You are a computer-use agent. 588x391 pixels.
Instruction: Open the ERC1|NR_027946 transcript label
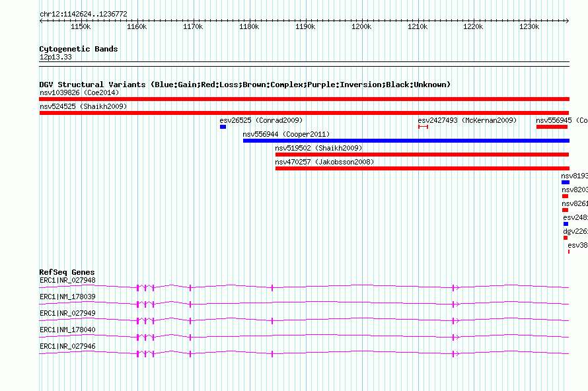pos(67,346)
